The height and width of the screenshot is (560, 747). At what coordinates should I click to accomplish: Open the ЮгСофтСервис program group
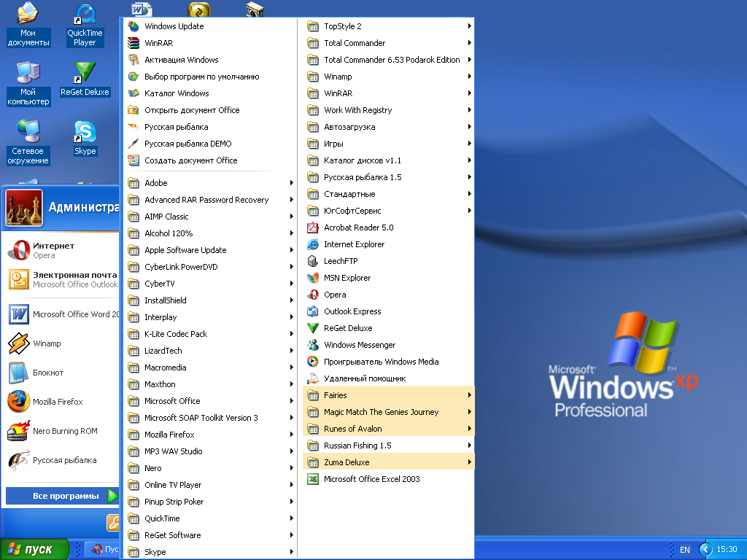(x=388, y=211)
